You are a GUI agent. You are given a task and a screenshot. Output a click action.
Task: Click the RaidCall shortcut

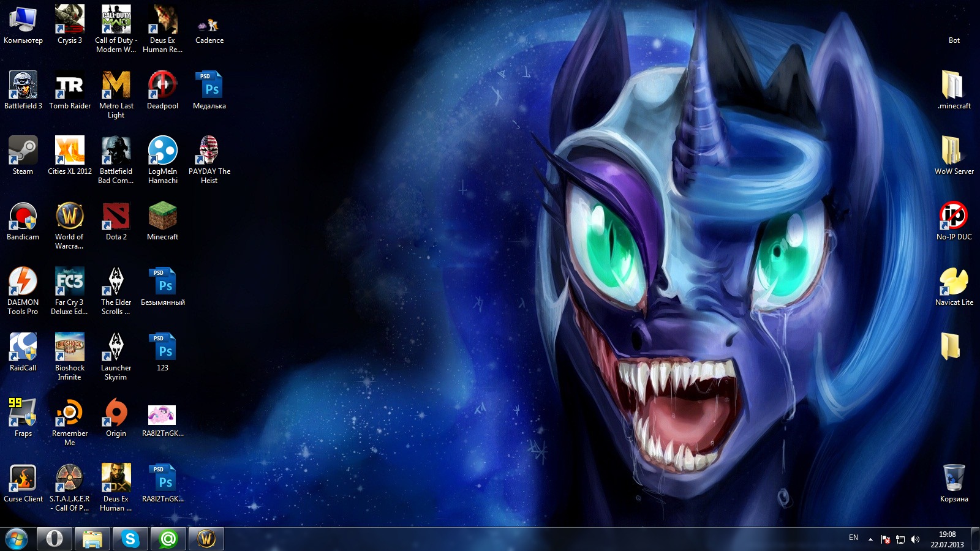coord(23,353)
